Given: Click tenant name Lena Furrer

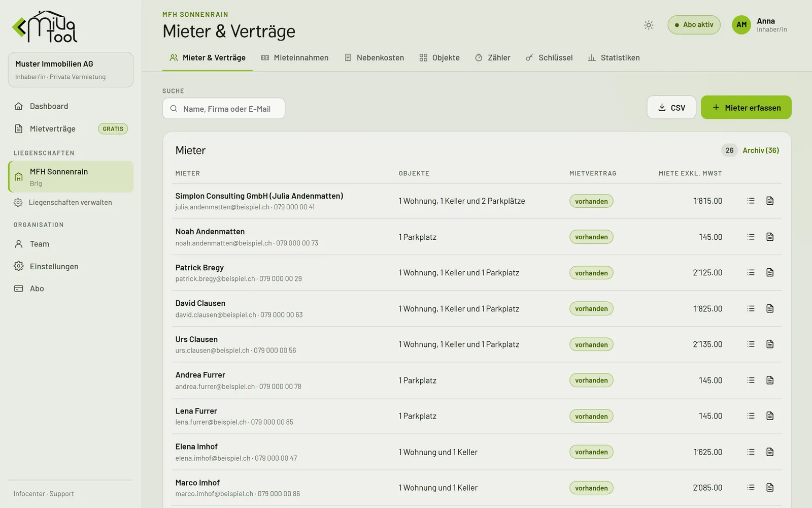Looking at the screenshot, I should (x=196, y=411).
